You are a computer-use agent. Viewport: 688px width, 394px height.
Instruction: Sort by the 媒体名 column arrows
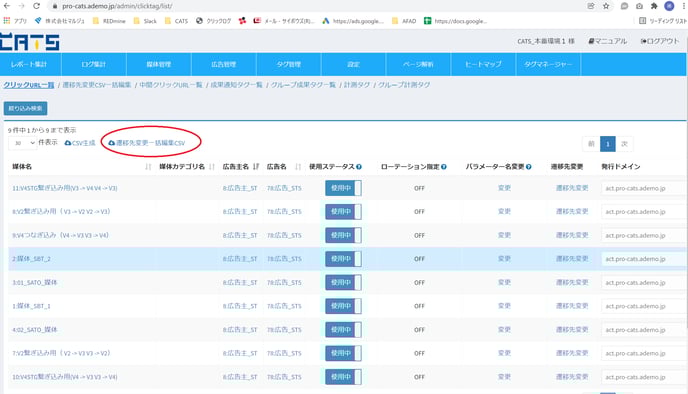pos(148,167)
